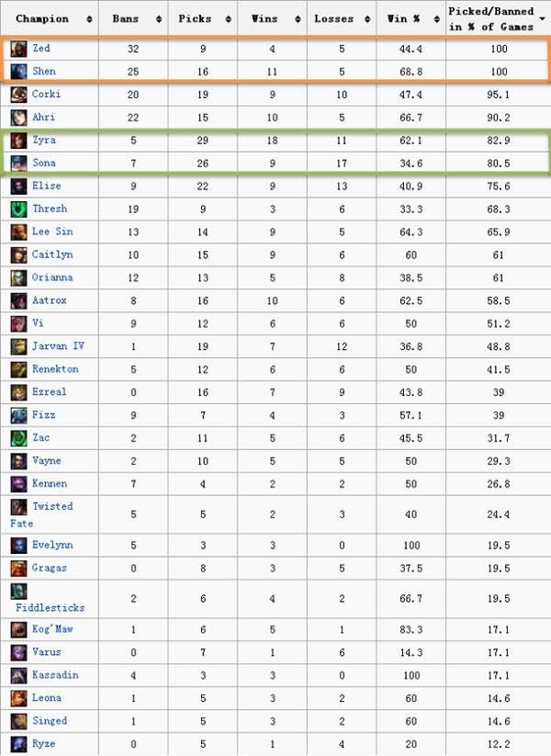Click Zyra's 62.1 win percentage cell
551x756 pixels.
click(410, 140)
